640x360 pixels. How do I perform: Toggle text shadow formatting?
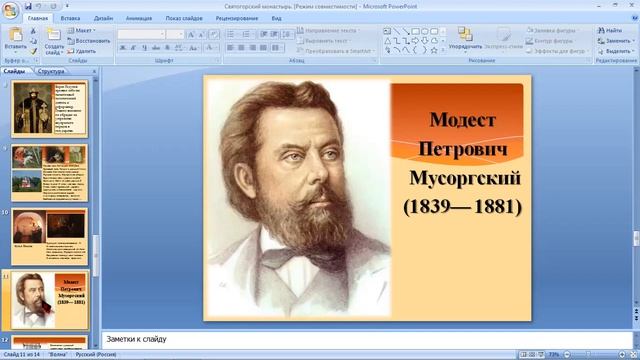point(167,48)
